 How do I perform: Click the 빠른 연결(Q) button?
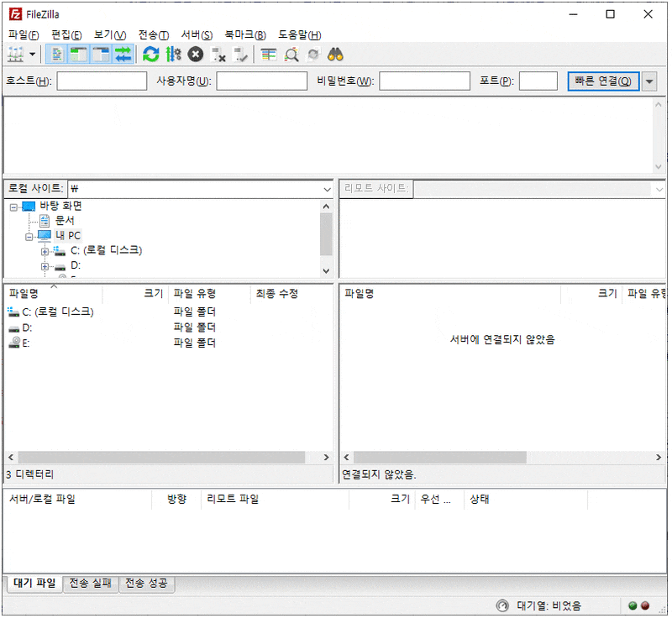point(603,81)
